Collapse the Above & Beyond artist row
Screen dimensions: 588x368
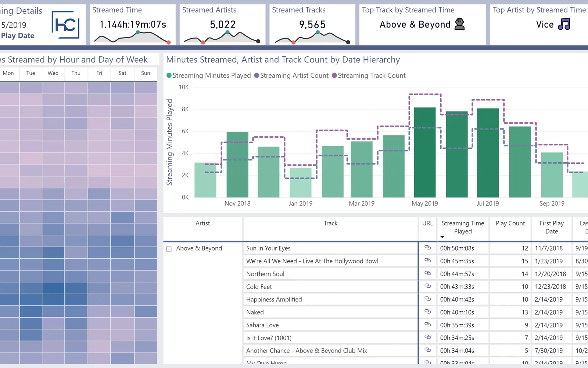[x=169, y=249]
